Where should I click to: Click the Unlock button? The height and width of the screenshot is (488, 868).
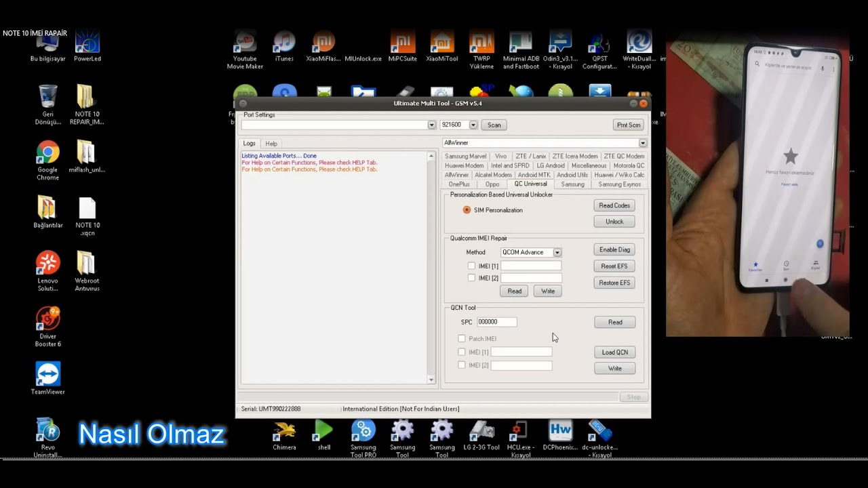pos(614,222)
